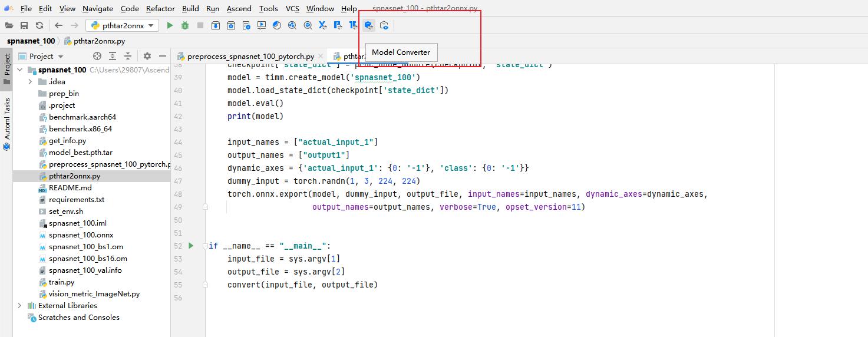Toggle the code fold marker at line 49

click(x=205, y=207)
